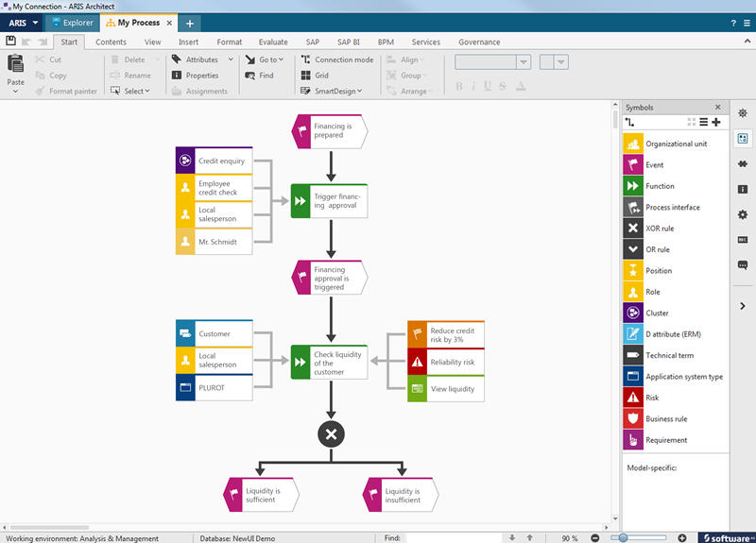Open the Evaluate ribbon tab
Viewport: 756px width, 543px height.
[273, 42]
